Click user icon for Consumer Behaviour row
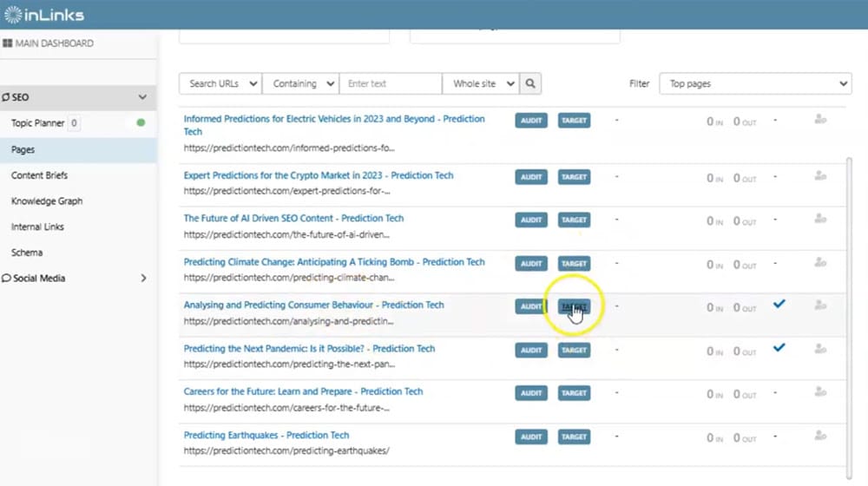 (x=820, y=305)
